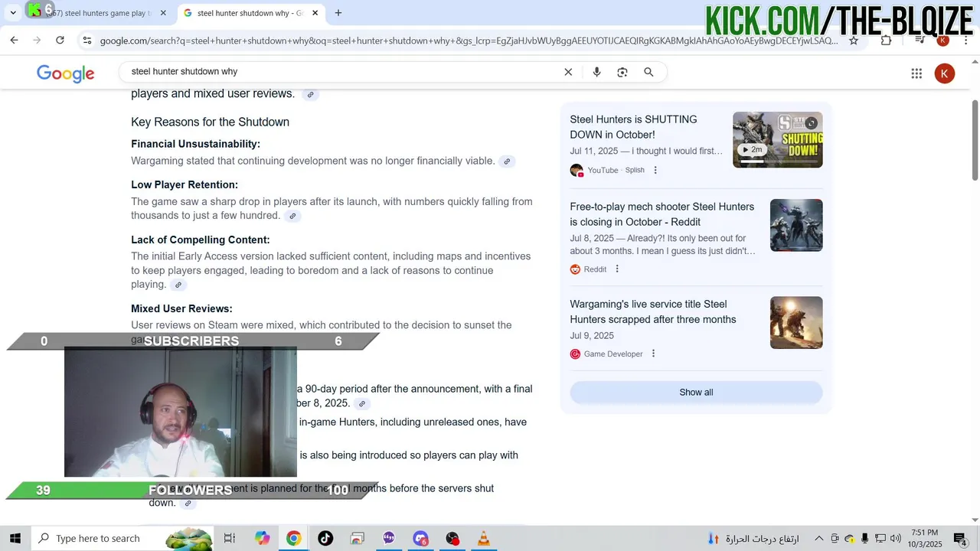Click the address bar URL
Screen dimensions: 980x551
coord(469,41)
